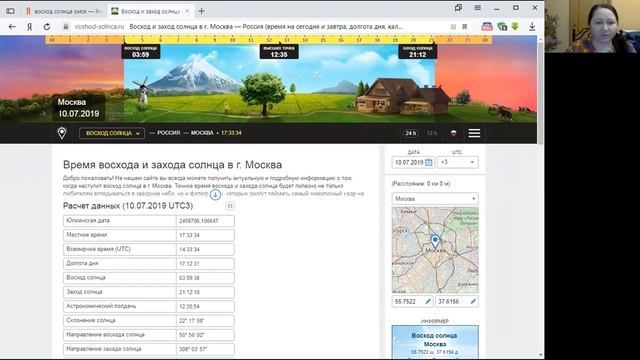Switch to 24 h time format
The width and height of the screenshot is (640, 360).
coord(411,133)
